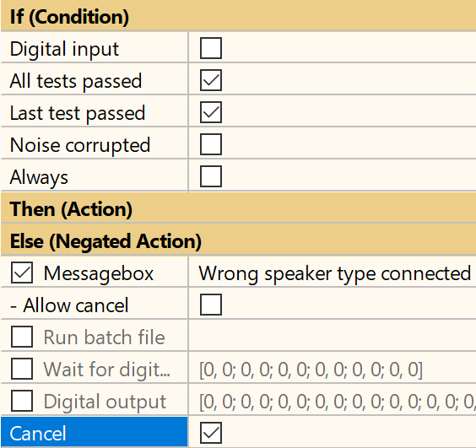
Task: Turn on the Digital output checkbox
Action: click(22, 401)
